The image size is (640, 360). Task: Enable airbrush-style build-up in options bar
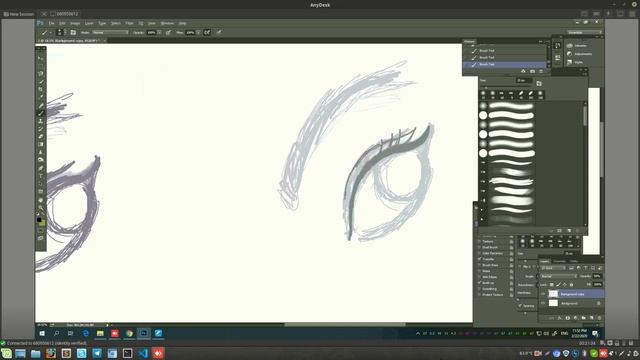207,32
